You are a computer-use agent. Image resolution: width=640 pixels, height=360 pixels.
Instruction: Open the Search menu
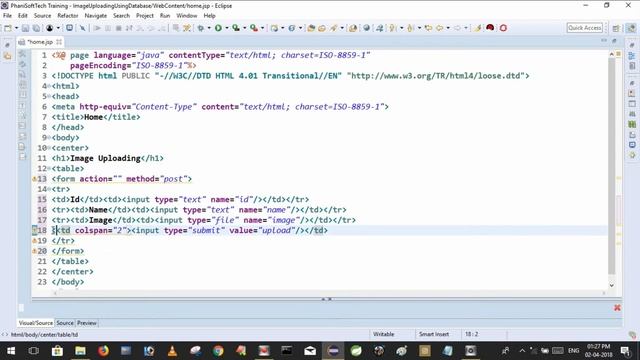coord(121,16)
